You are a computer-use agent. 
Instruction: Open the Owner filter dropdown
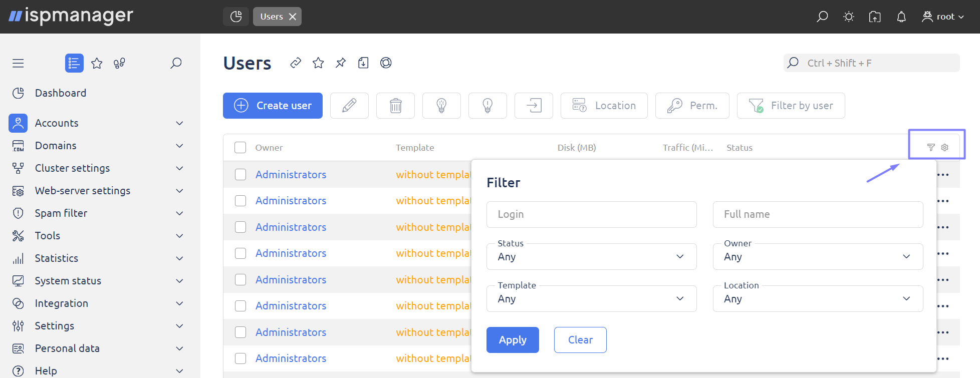tap(818, 256)
